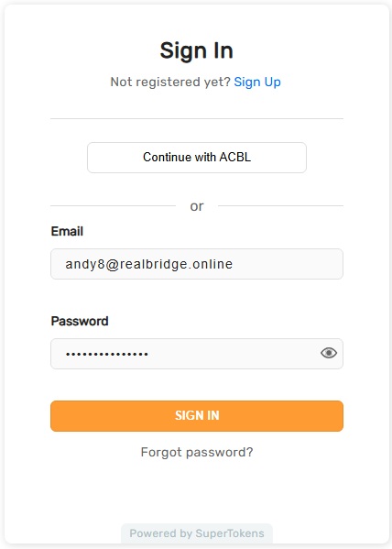Show the password with the eye icon
Screen dimensions: 392x549
pos(329,353)
